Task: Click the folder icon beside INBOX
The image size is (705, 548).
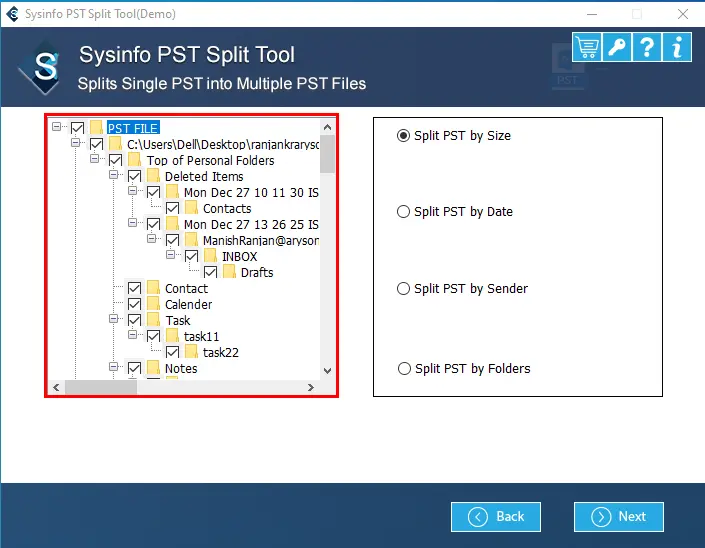Action: point(210,256)
